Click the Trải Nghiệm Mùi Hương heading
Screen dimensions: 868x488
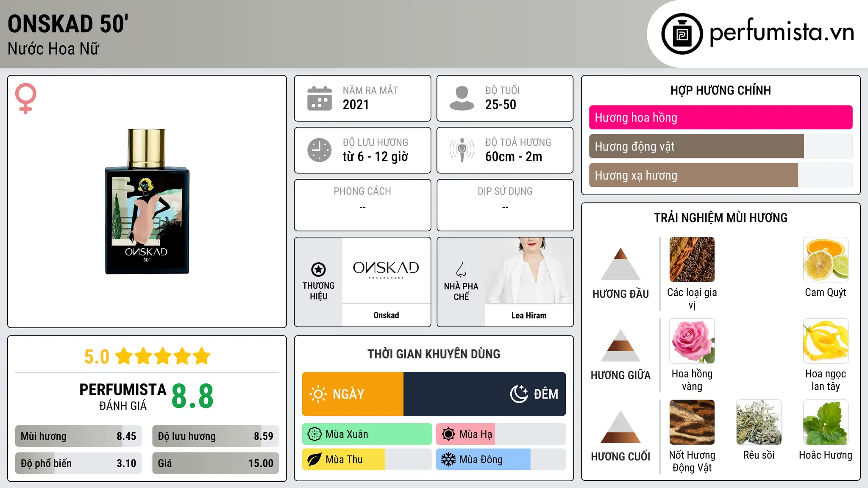point(721,218)
